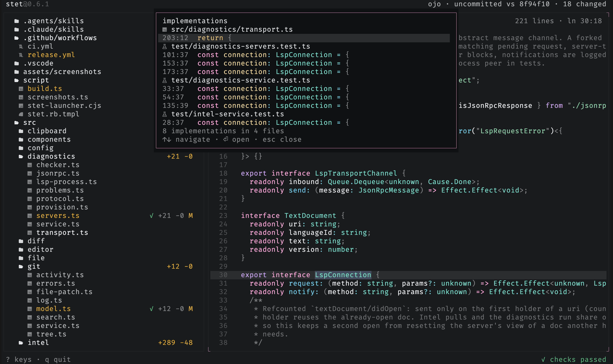
Task: Collapse the git folder icon
Action: coord(21,267)
